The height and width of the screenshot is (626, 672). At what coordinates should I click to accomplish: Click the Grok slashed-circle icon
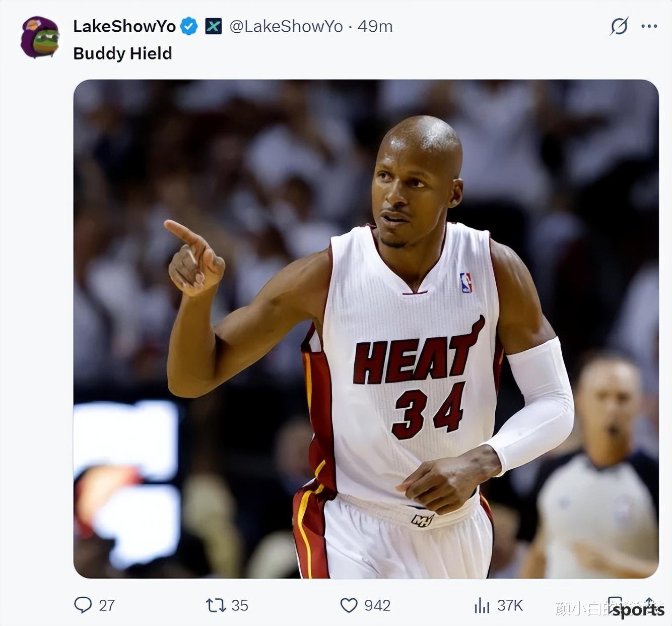click(619, 26)
